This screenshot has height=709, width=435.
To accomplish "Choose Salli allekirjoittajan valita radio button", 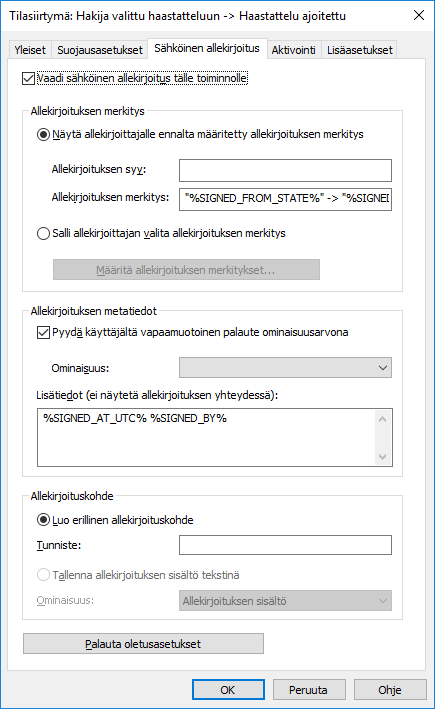I will tap(43, 233).
